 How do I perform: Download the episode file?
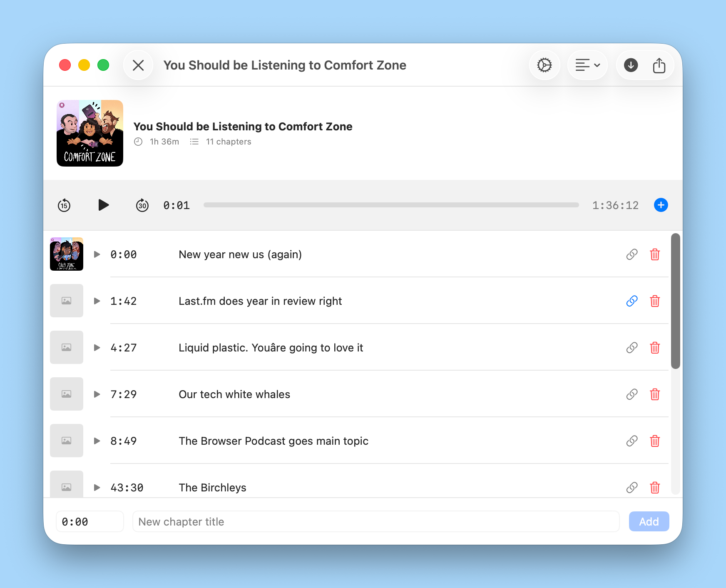point(631,65)
